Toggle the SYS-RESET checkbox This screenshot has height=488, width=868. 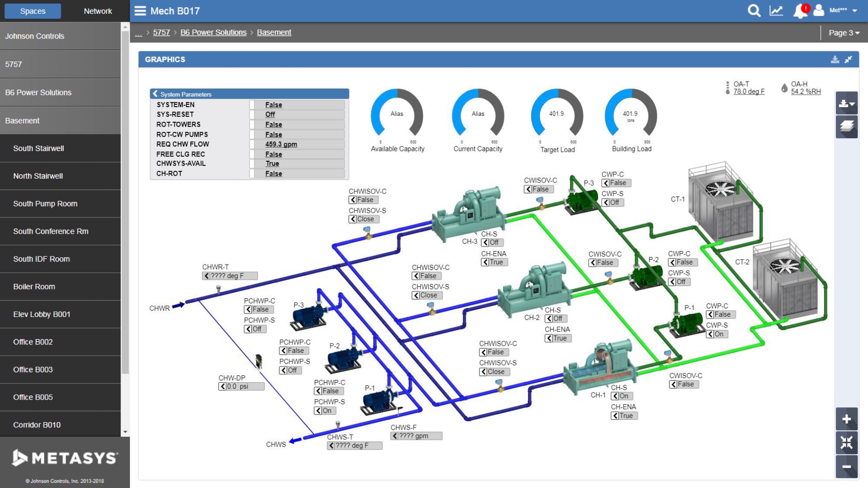tap(252, 115)
